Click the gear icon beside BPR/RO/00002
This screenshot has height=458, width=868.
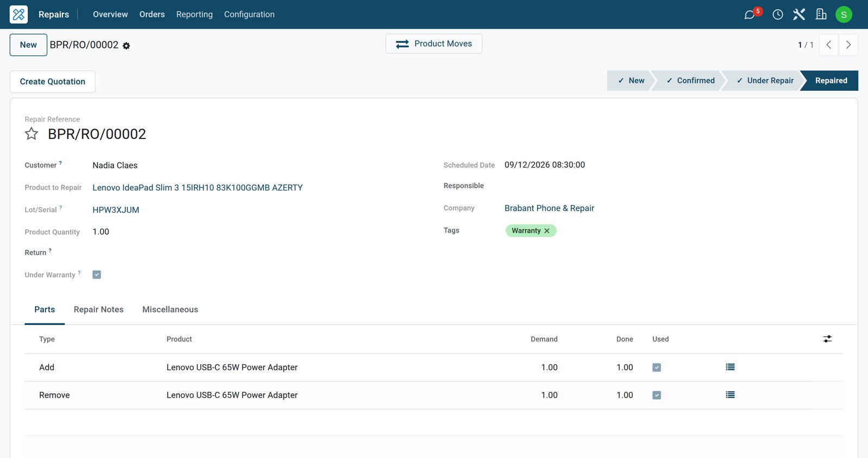(x=126, y=46)
